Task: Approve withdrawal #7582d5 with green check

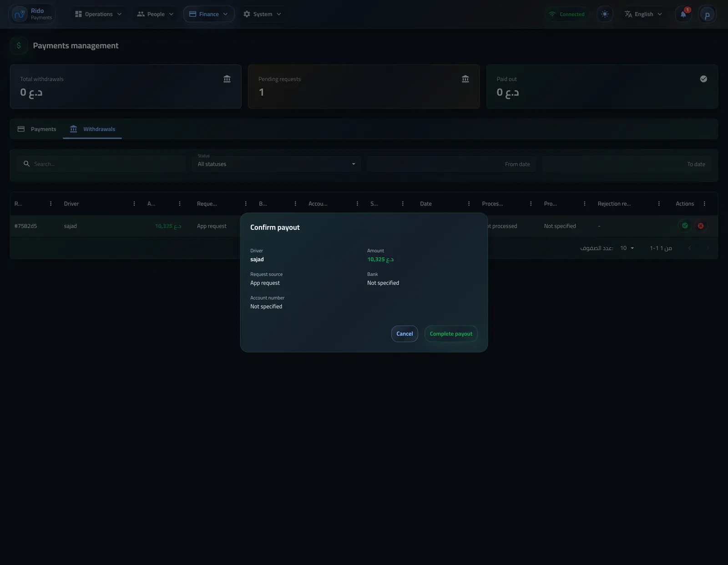Action: [685, 226]
